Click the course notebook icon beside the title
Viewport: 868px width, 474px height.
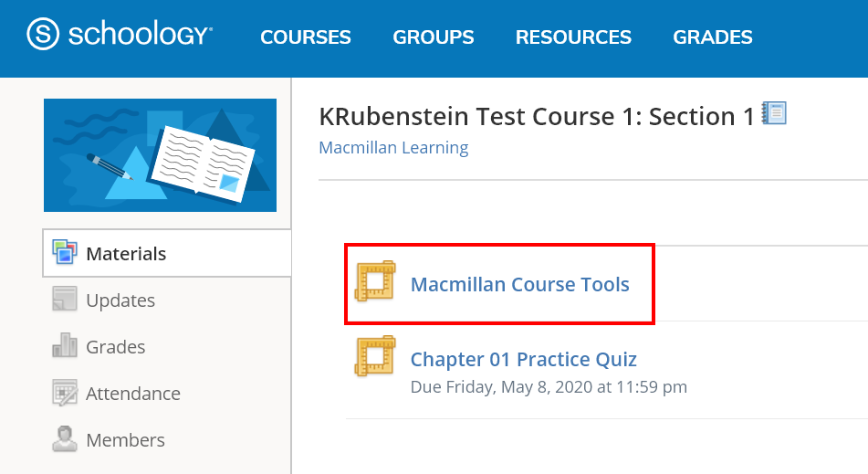[x=774, y=114]
